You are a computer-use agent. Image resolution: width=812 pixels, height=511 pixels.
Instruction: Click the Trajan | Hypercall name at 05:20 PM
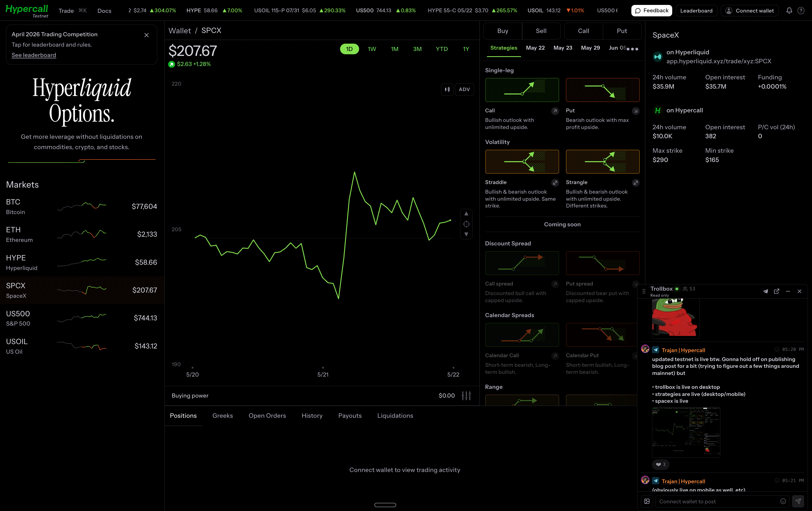[683, 350]
